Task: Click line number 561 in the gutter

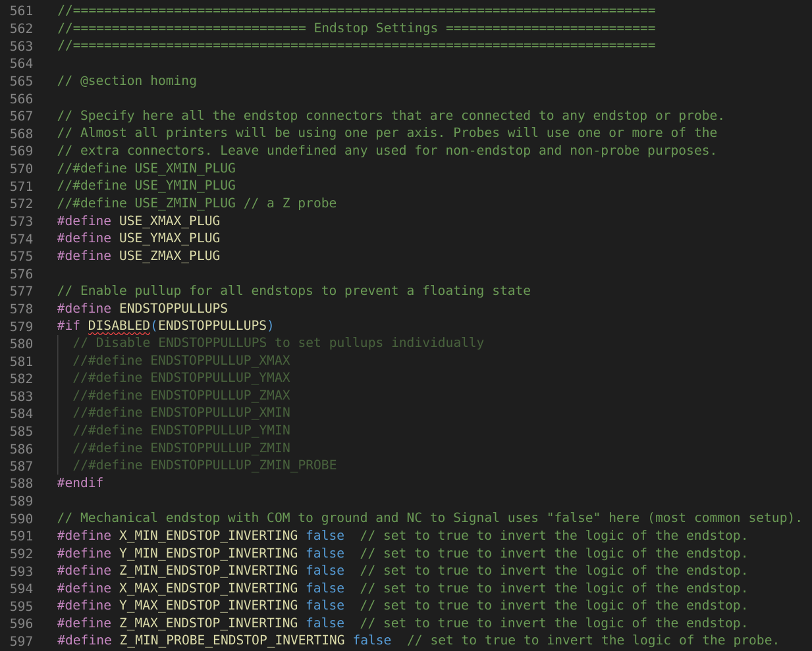Action: click(x=21, y=11)
